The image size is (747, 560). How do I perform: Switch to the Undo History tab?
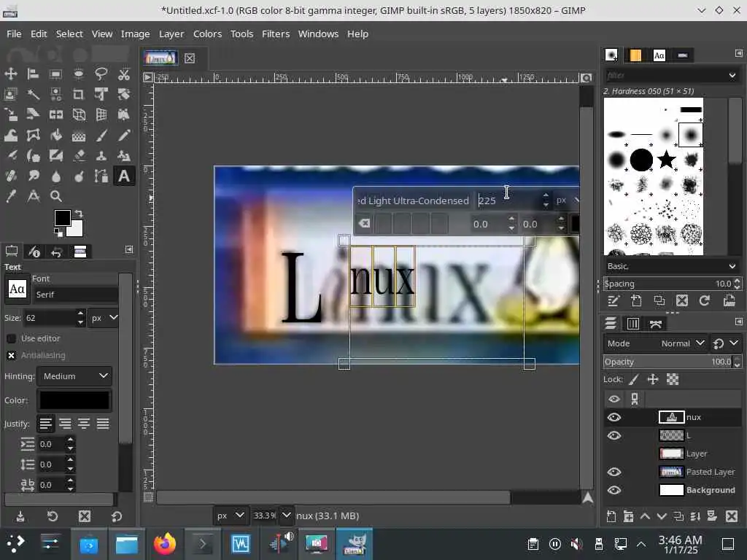pyautogui.click(x=57, y=252)
